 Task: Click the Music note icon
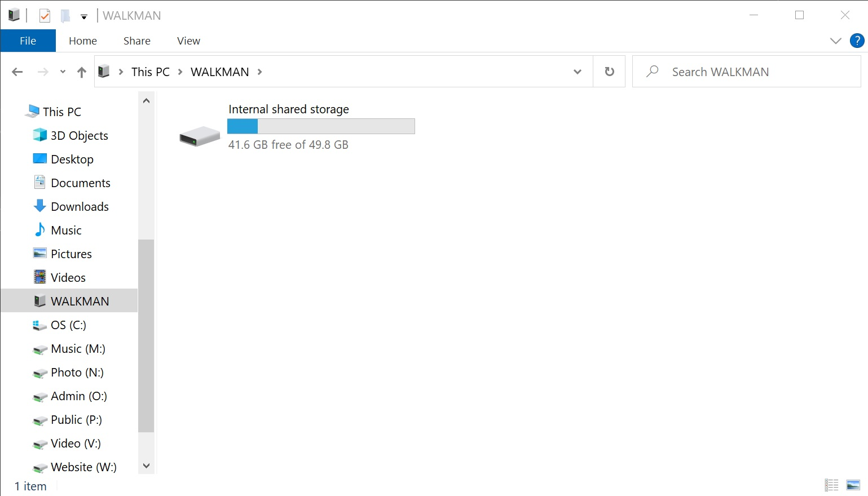coord(39,229)
